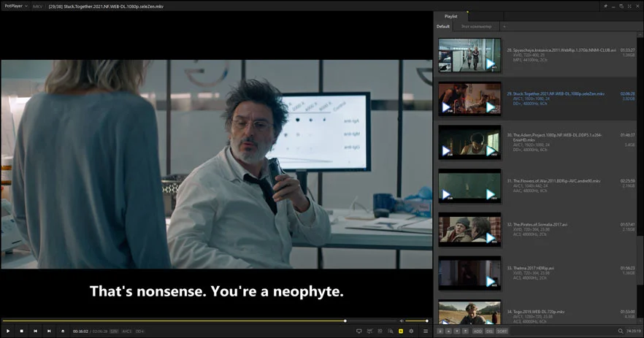Click the video capture icon in control bar

[x=369, y=331]
